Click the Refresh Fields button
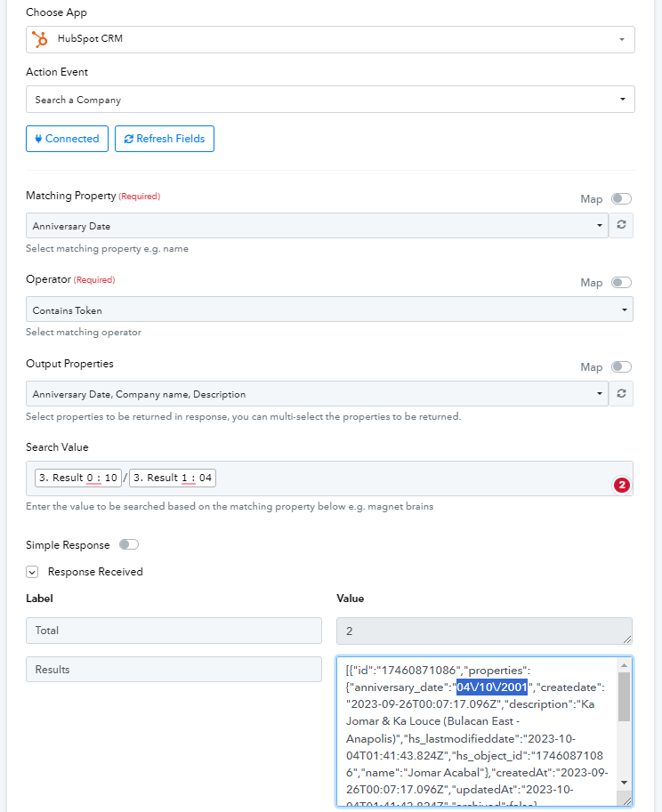Image resolution: width=662 pixels, height=812 pixels. coord(165,139)
